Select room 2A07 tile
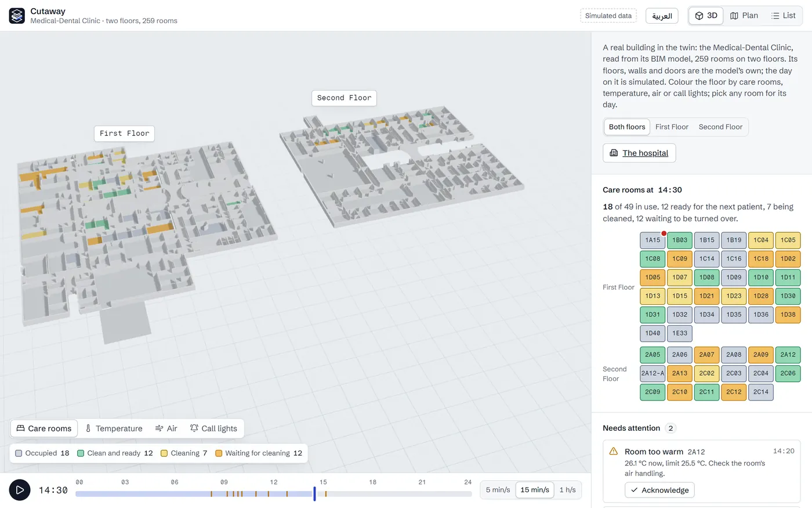 [706, 355]
